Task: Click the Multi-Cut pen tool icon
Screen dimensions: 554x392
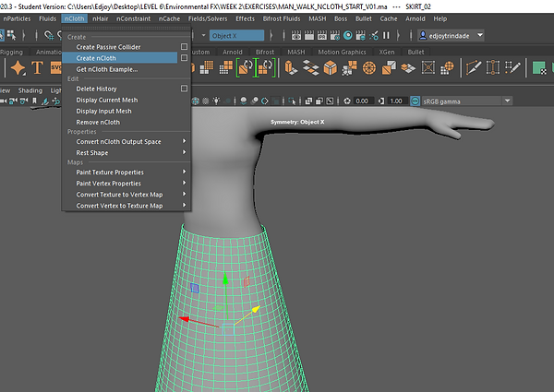Action: coord(474,67)
